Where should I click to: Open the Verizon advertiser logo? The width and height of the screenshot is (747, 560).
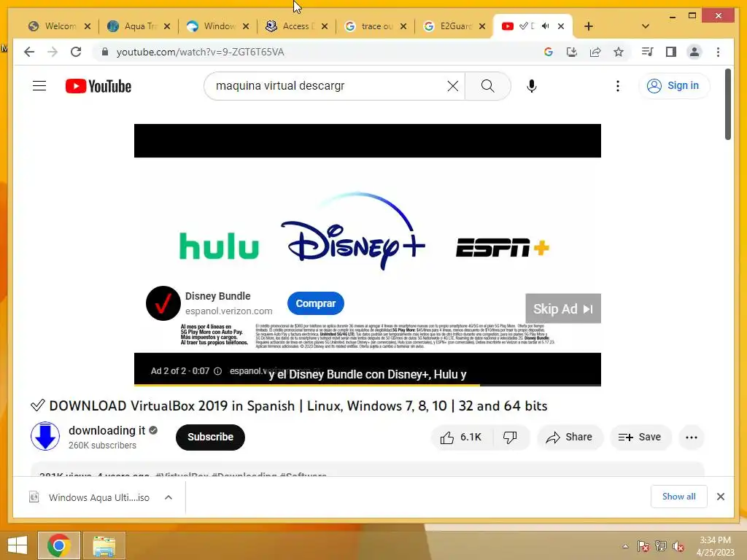point(163,303)
